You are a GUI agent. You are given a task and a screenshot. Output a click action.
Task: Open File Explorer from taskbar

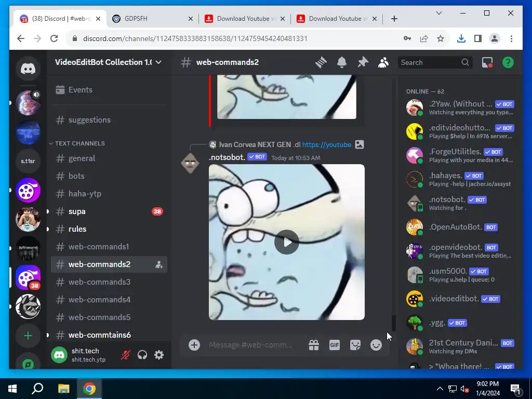tap(63, 389)
